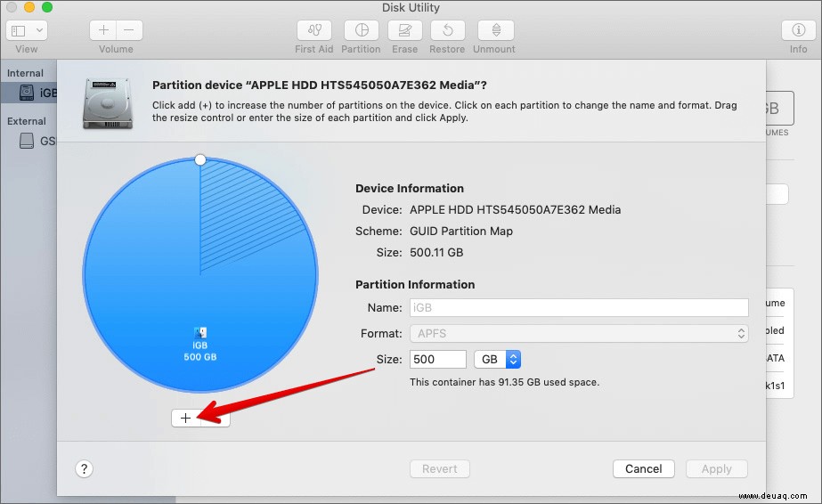Remove a volume with toolbar minus button
Screen dimensions: 822x504
click(129, 30)
